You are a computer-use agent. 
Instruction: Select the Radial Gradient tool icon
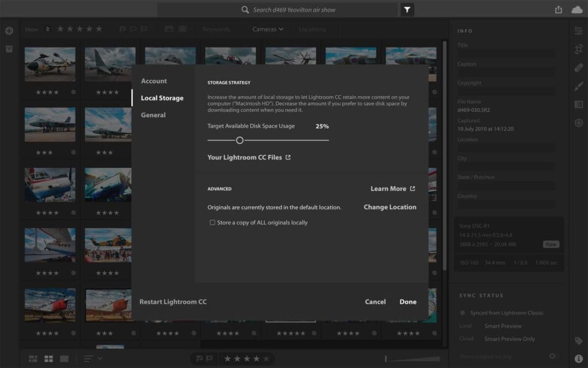point(579,123)
